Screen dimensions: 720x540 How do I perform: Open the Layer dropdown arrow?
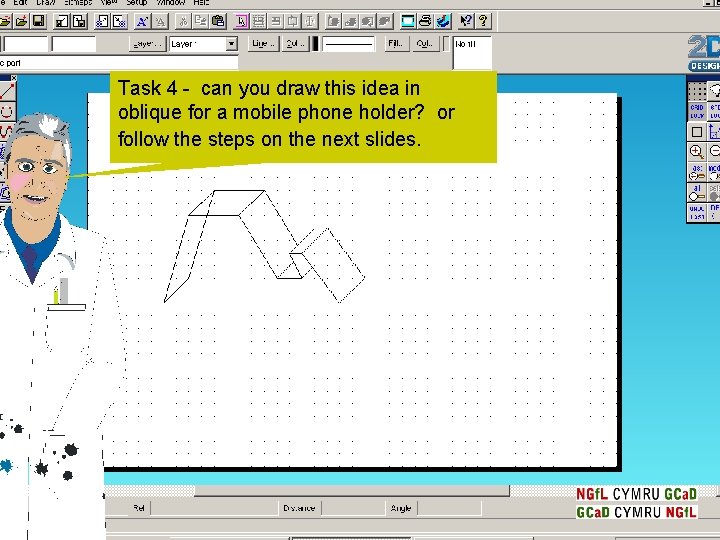(x=231, y=44)
